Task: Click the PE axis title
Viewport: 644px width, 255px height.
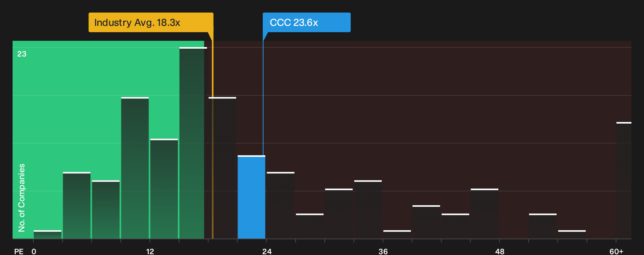Action: 19,251
